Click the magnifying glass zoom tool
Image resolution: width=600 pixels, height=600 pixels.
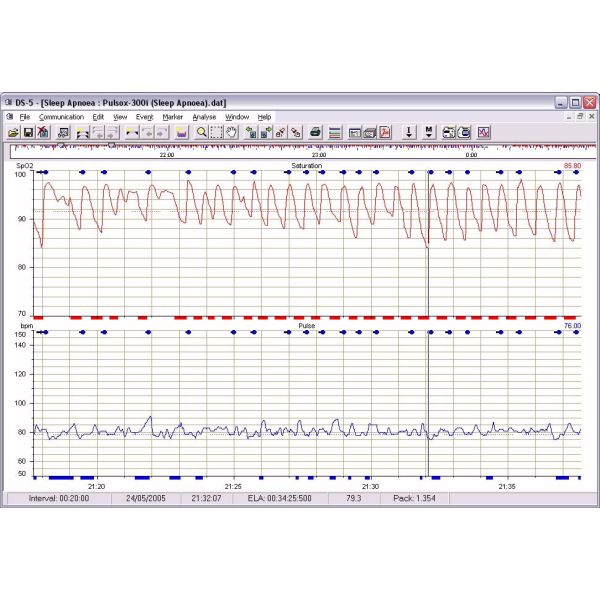tap(201, 133)
